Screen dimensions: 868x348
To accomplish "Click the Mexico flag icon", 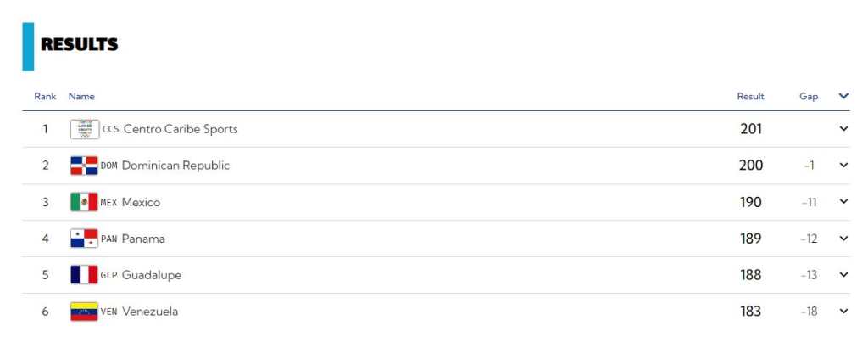I will (x=84, y=202).
